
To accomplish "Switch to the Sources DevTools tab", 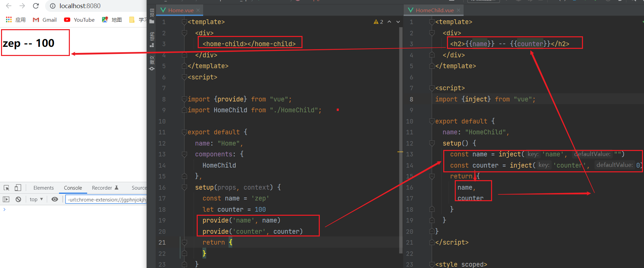I will (x=139, y=188).
